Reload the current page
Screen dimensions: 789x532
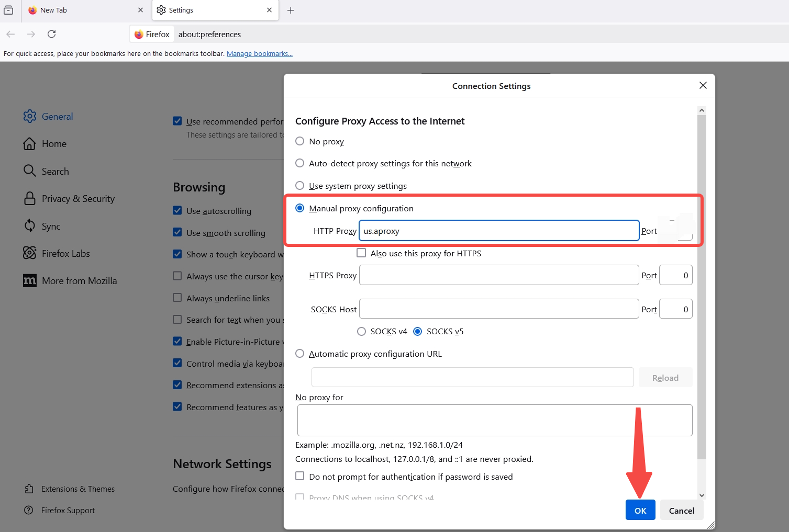51,34
